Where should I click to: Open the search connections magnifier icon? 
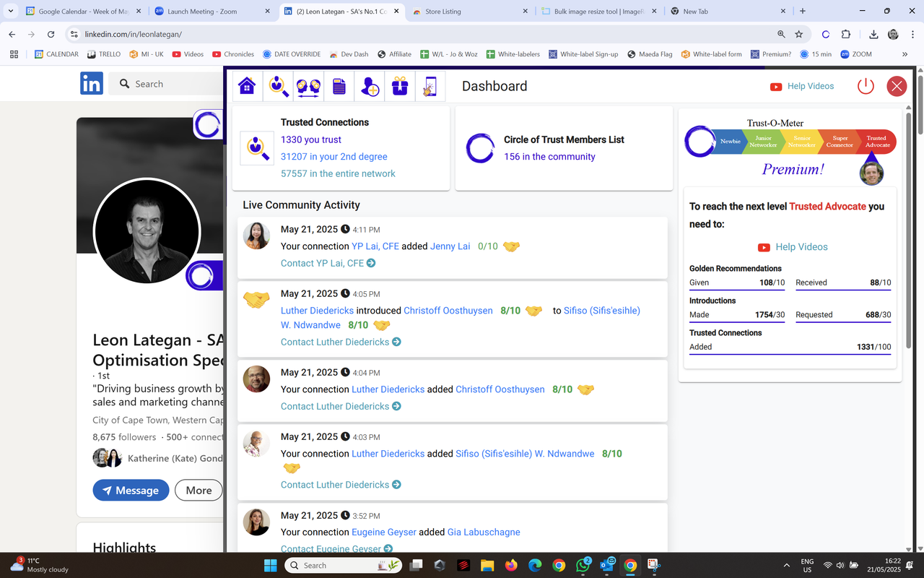[278, 86]
